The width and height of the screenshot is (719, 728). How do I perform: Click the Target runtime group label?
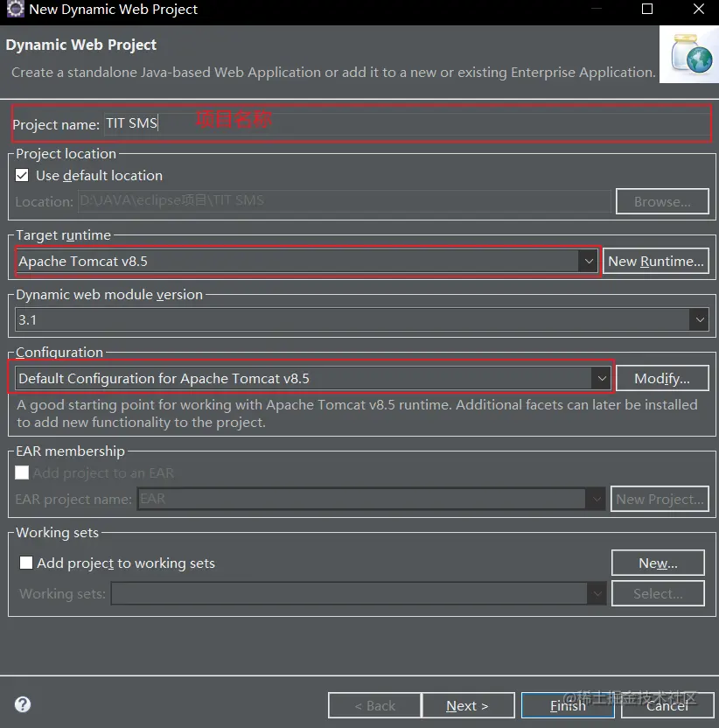click(63, 234)
